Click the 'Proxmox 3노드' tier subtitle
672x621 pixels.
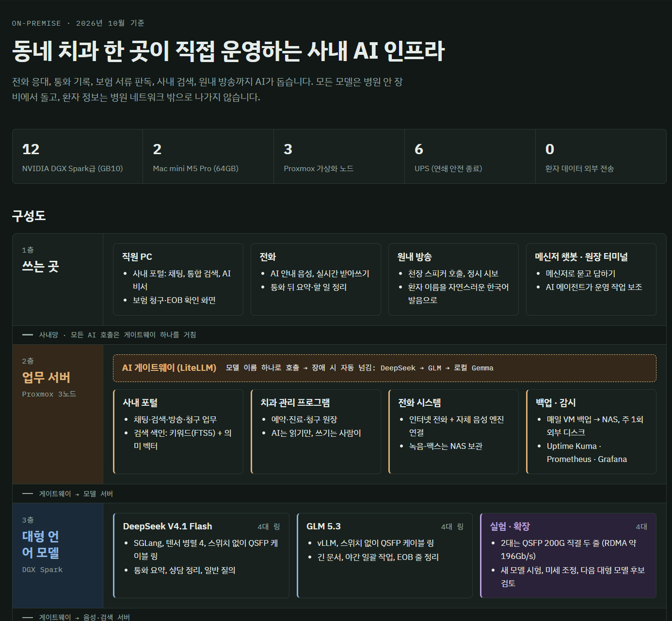tap(49, 394)
